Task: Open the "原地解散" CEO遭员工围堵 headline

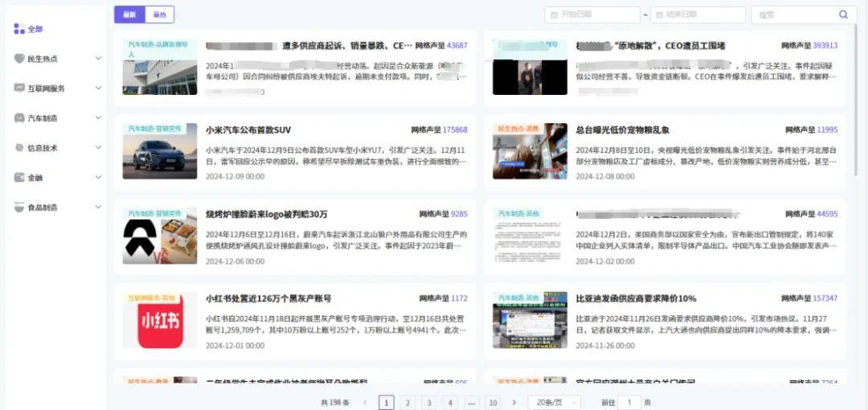Action: click(650, 46)
